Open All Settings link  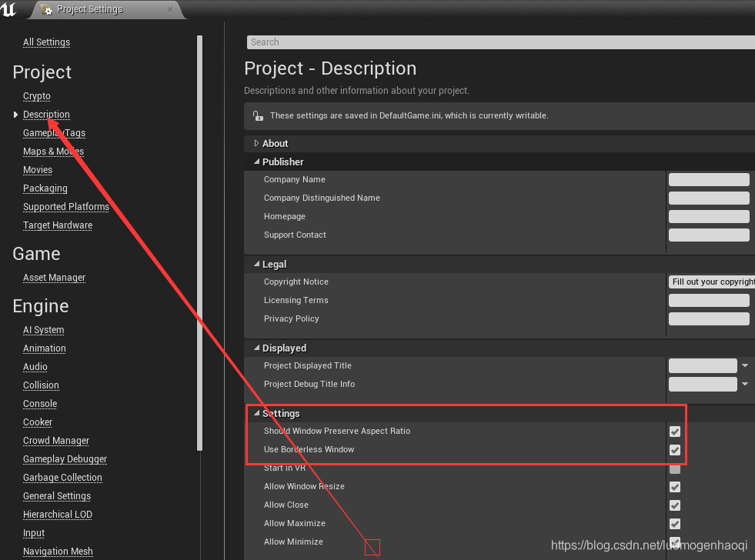[x=47, y=42]
